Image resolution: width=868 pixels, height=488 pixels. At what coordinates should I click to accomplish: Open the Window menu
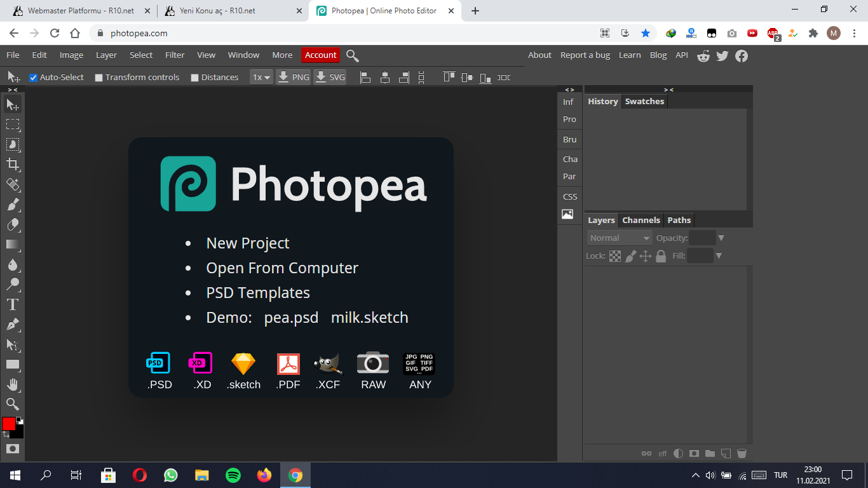tap(243, 55)
